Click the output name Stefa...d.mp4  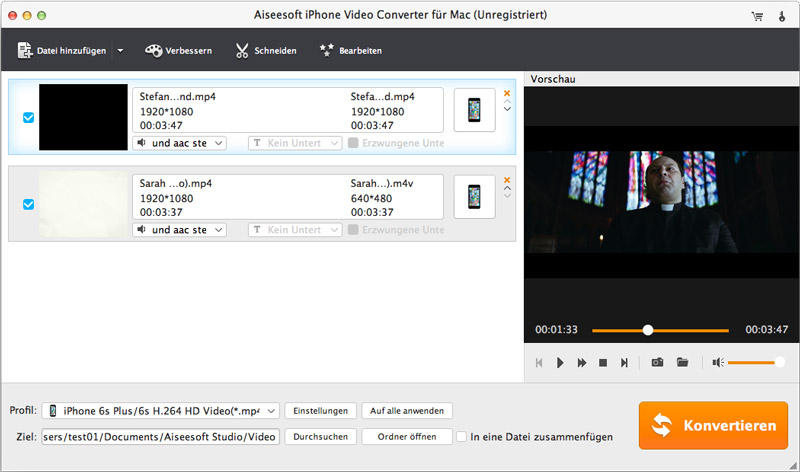382,96
